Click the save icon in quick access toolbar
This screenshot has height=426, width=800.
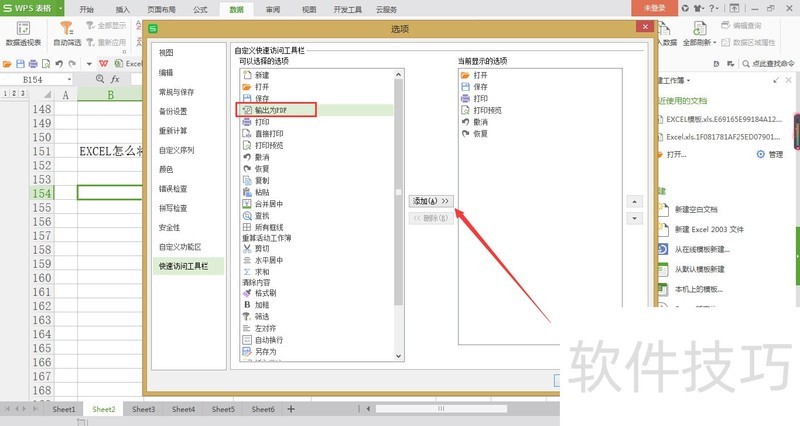coord(20,64)
